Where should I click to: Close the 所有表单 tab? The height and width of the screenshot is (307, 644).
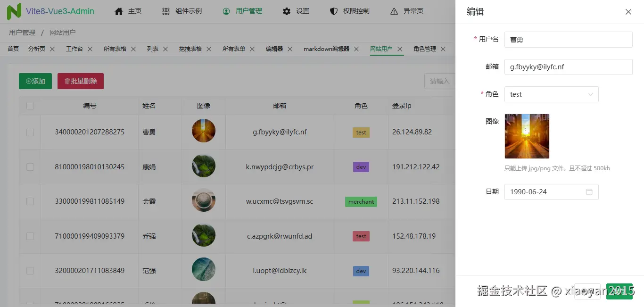point(252,49)
